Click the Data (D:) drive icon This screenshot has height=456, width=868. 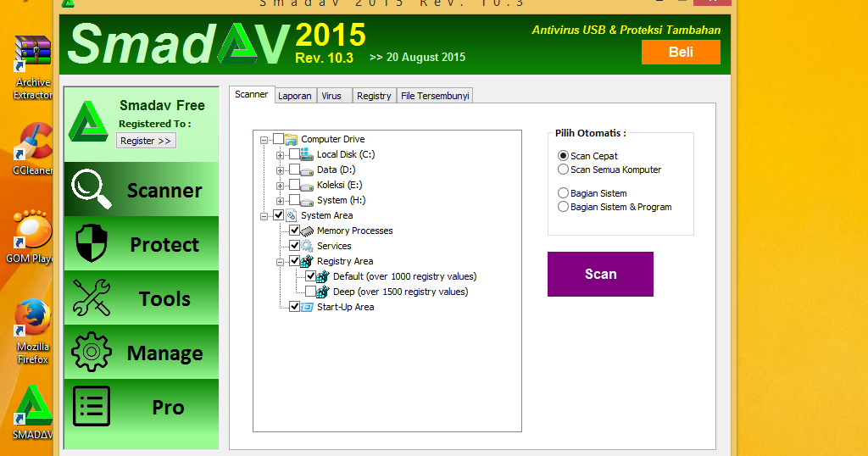click(x=307, y=171)
